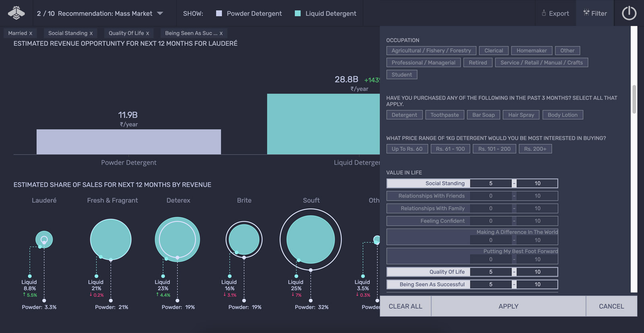Click Making A Difference minimum field
The width and height of the screenshot is (644, 333).
(491, 240)
